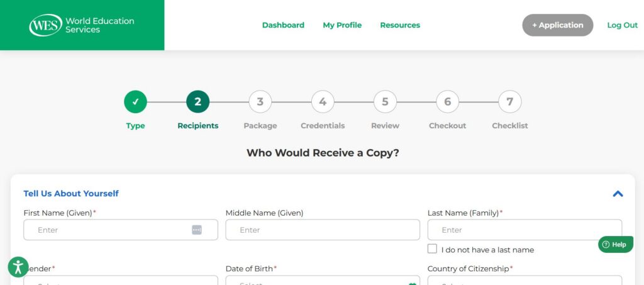
Task: Click the Middle Name input field
Action: 323,230
